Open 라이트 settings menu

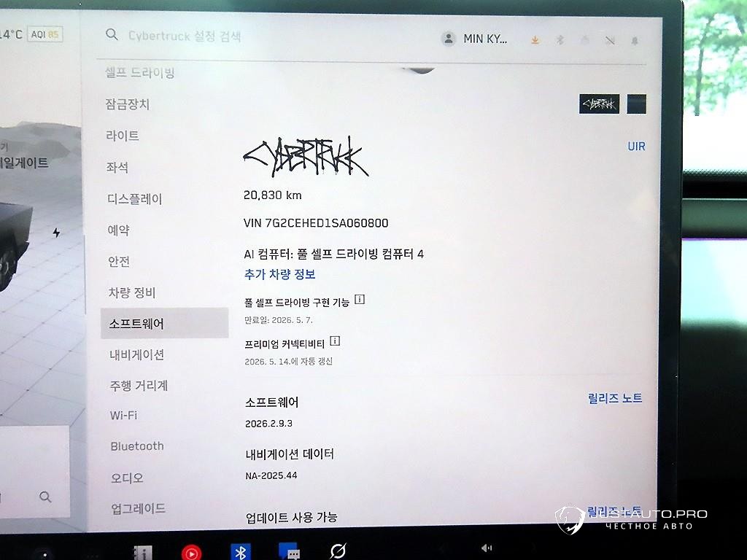[x=123, y=136]
